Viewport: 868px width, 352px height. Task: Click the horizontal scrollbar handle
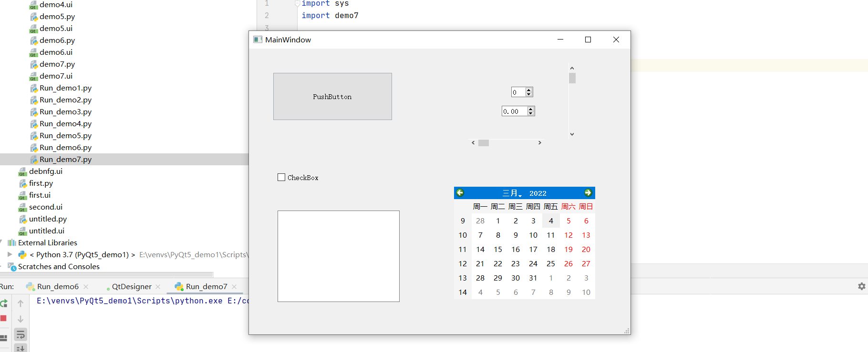point(484,143)
